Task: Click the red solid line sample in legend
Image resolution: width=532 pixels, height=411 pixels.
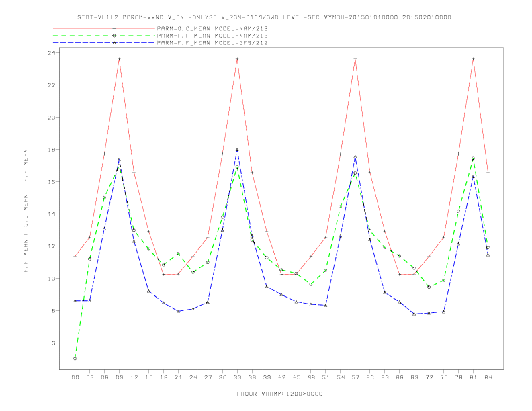Action: pos(104,28)
